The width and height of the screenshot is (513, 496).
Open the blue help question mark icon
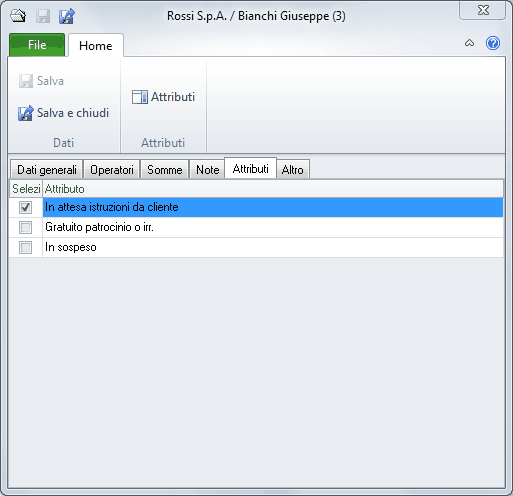click(x=493, y=43)
